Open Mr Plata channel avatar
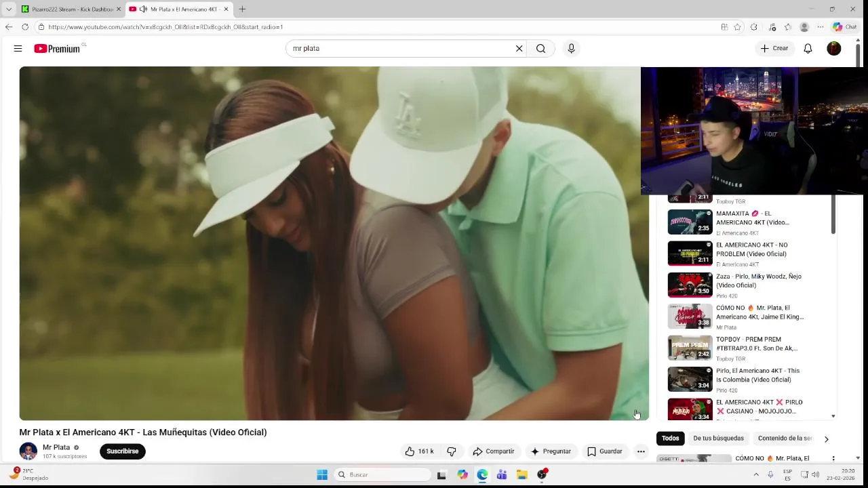Image resolution: width=868 pixels, height=488 pixels. (x=28, y=451)
